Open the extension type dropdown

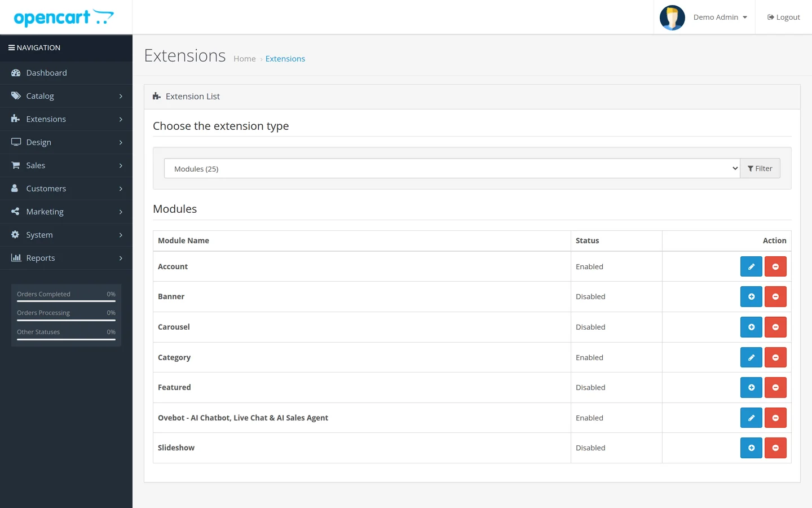[452, 168]
